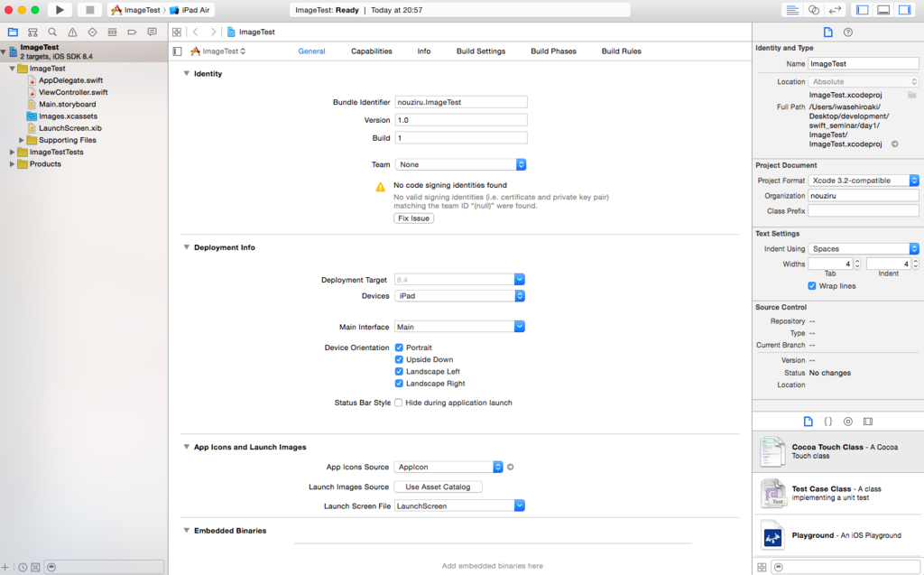Show the Quick Help inspector
Viewport: 924px width, 575px height.
848,32
